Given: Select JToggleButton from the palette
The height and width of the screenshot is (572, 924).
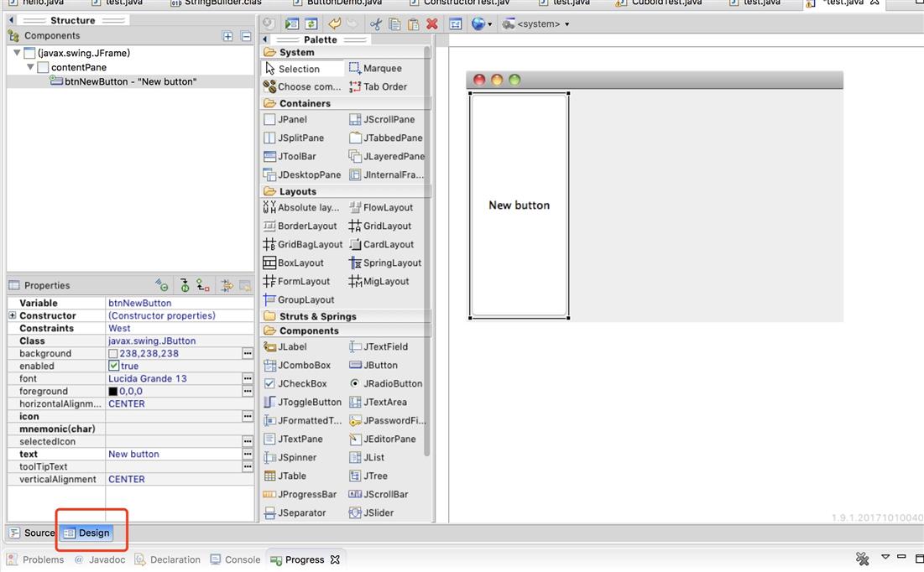Looking at the screenshot, I should click(302, 403).
